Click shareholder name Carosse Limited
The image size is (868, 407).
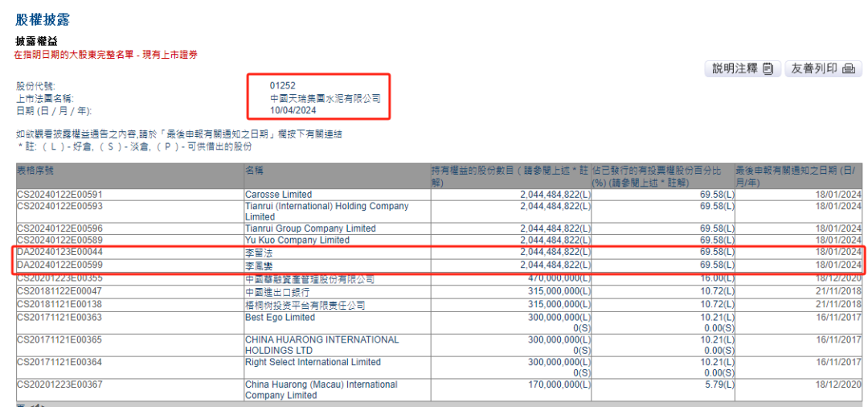tap(278, 195)
